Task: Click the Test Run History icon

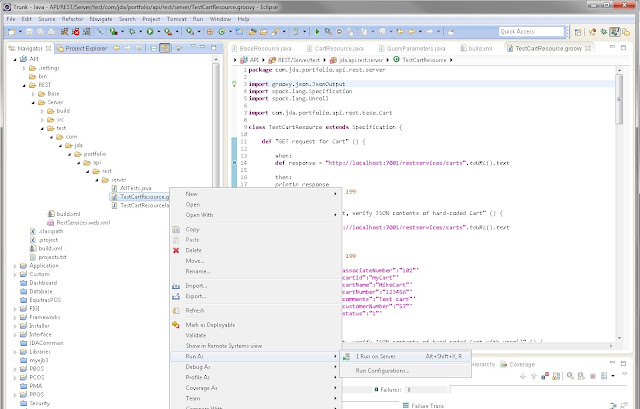Action: [x=604, y=376]
